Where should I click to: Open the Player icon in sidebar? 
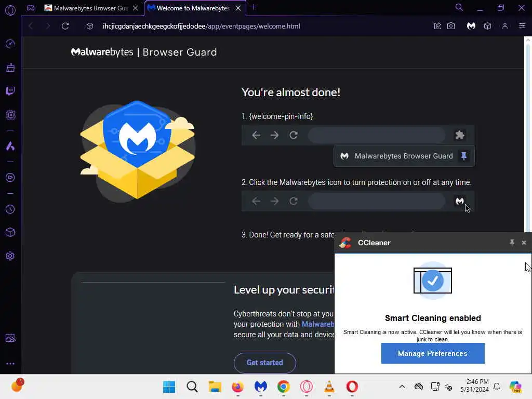point(10,178)
